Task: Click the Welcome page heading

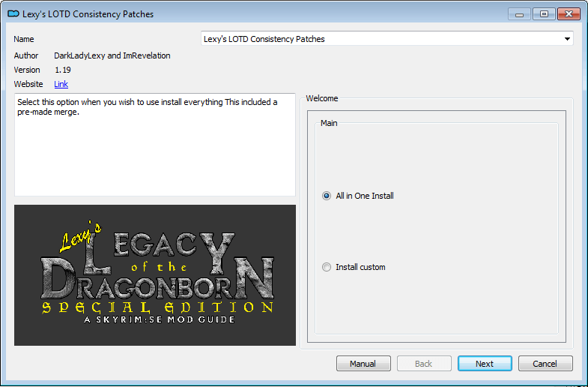Action: pos(322,98)
